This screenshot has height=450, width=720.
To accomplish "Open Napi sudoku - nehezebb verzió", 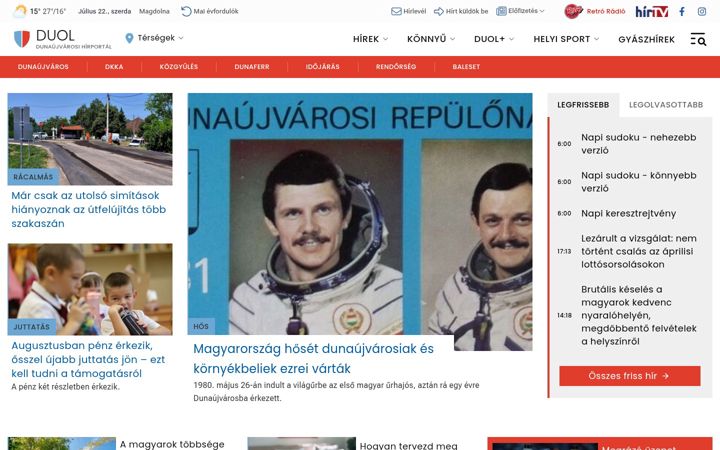I will (x=638, y=144).
